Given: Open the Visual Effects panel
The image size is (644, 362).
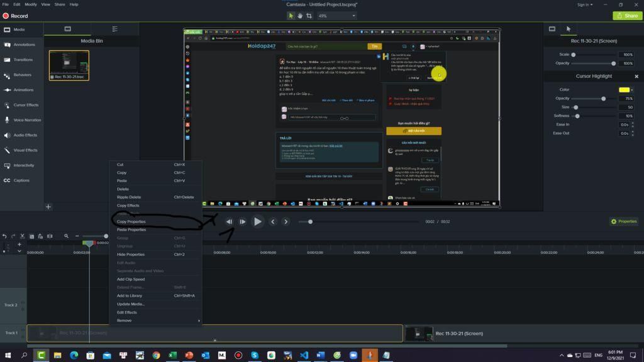Looking at the screenshot, I should (22, 150).
